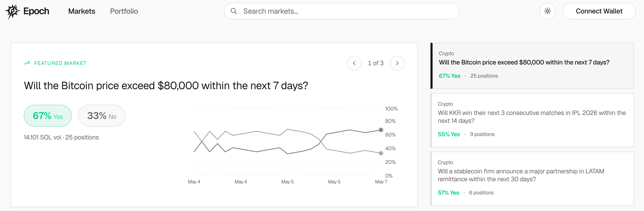Click the upper chart line endpoint dot
The image size is (644, 211).
tap(381, 130)
